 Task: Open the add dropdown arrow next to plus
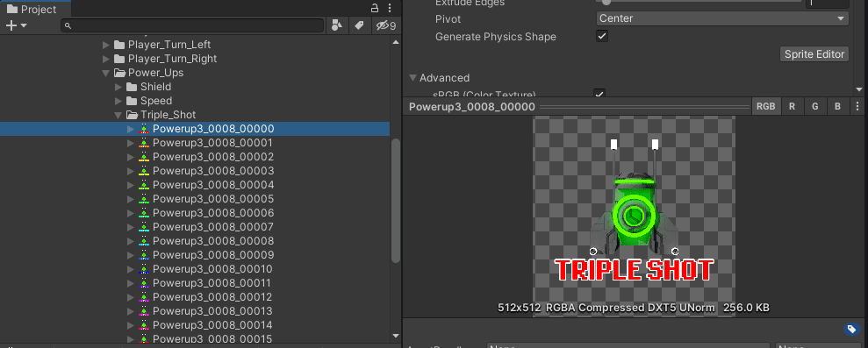click(24, 26)
